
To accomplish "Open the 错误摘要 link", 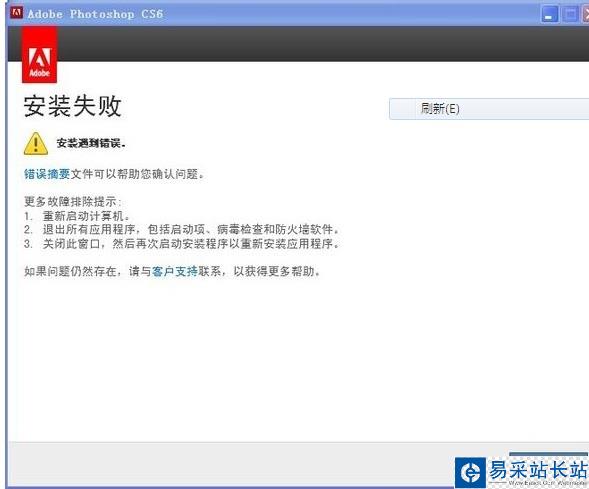I will pyautogui.click(x=47, y=174).
